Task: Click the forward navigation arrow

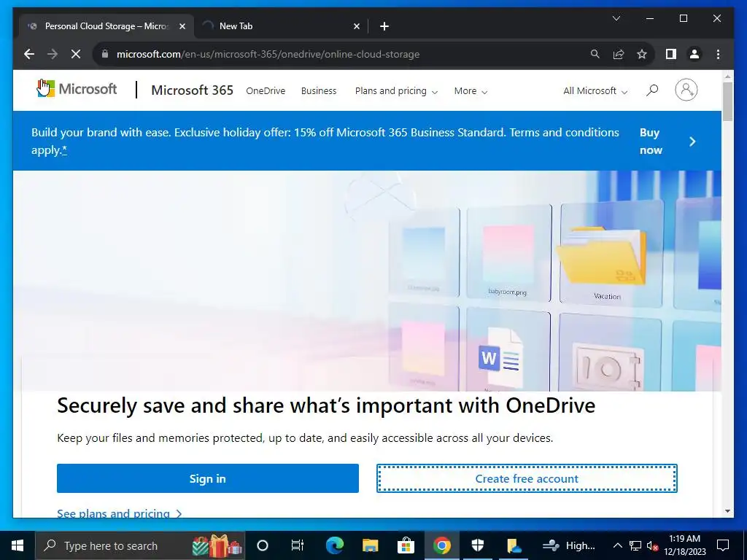Action: tap(53, 54)
